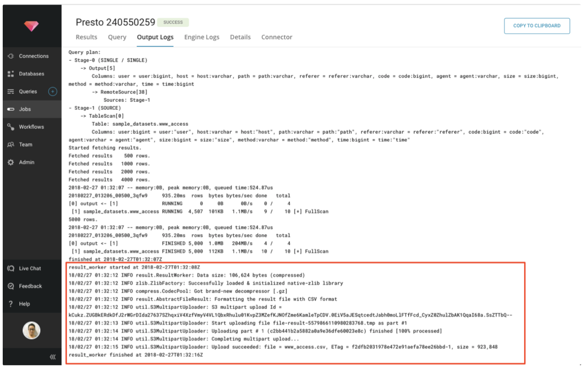Open the user profile avatar
The height and width of the screenshot is (370, 588).
point(31,330)
